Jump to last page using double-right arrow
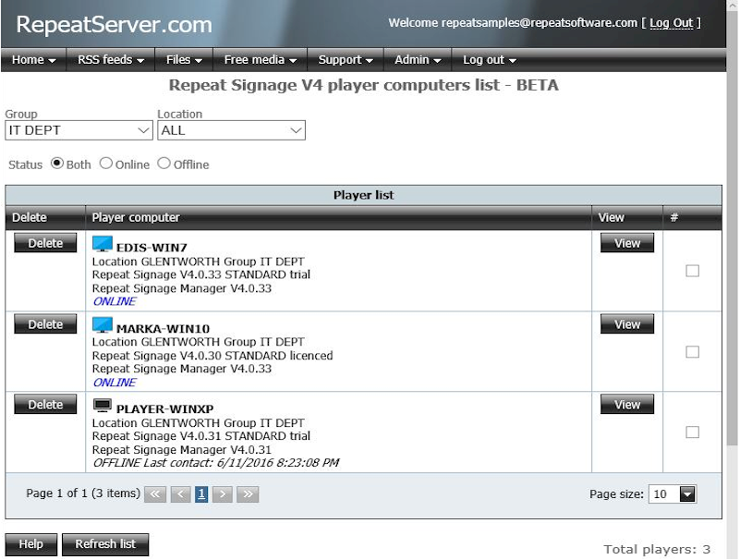 [248, 494]
